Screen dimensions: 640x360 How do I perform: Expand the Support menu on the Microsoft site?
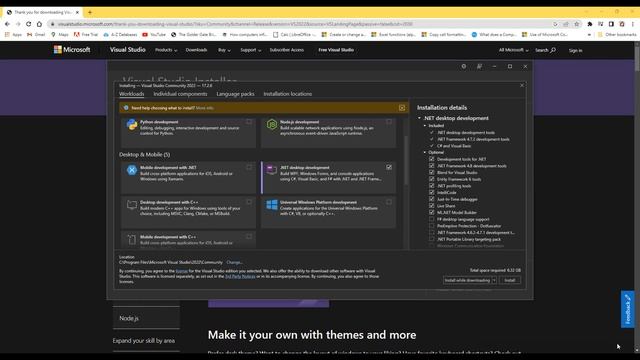click(x=250, y=50)
